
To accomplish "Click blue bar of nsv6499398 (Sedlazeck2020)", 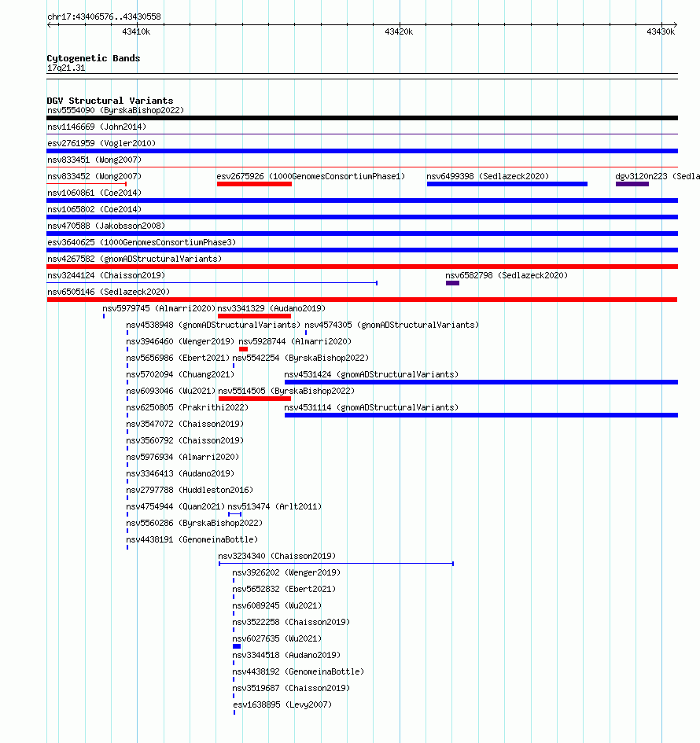I will (507, 184).
